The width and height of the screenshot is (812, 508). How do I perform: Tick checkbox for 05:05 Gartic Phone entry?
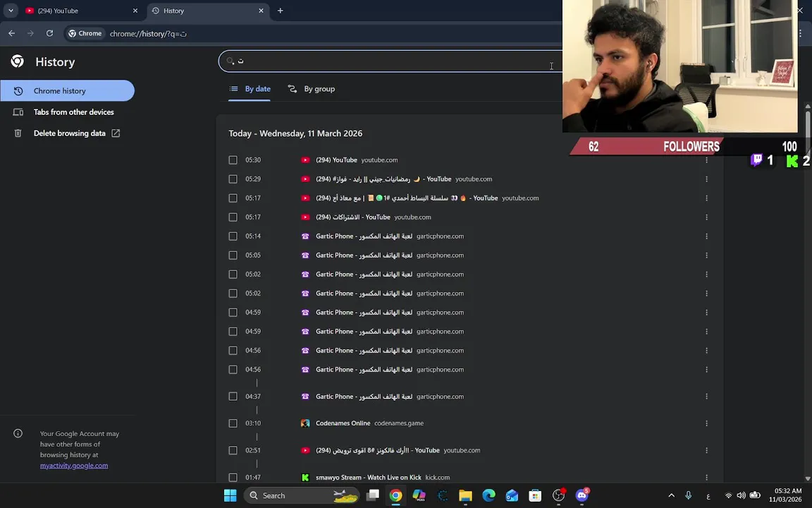[x=233, y=255]
